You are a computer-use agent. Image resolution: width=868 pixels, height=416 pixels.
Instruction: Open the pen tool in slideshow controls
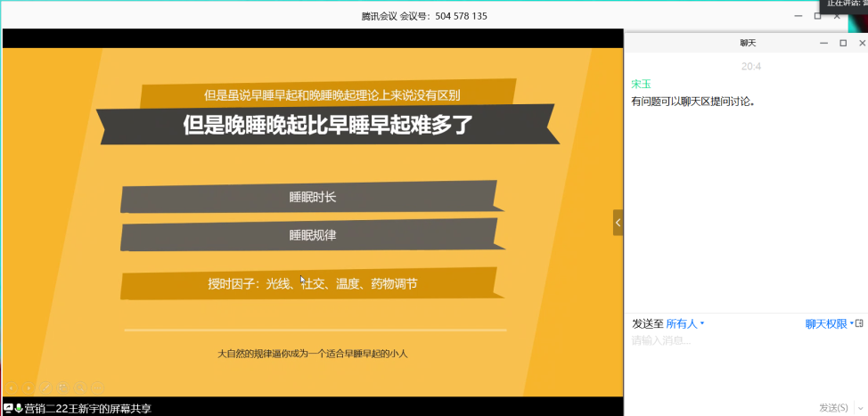(x=45, y=387)
